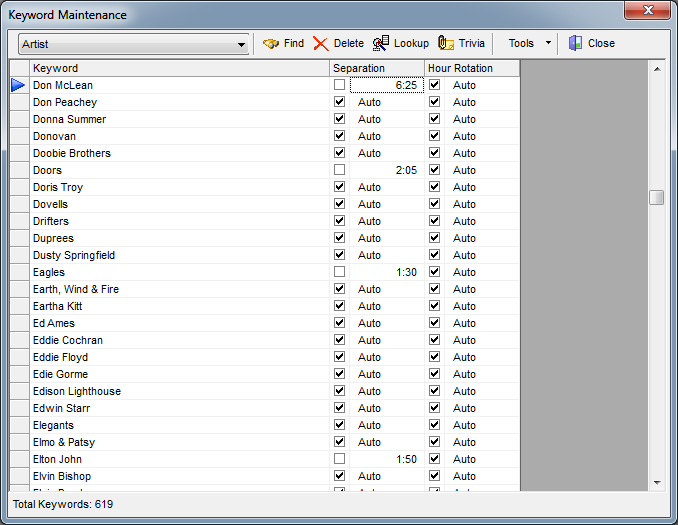
Task: Uncheck Separation checkbox for Donna Summer
Action: click(x=340, y=119)
